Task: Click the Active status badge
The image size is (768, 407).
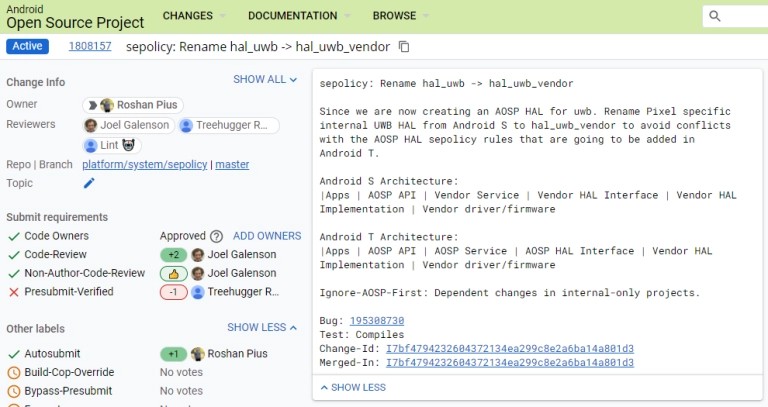Action: point(27,46)
